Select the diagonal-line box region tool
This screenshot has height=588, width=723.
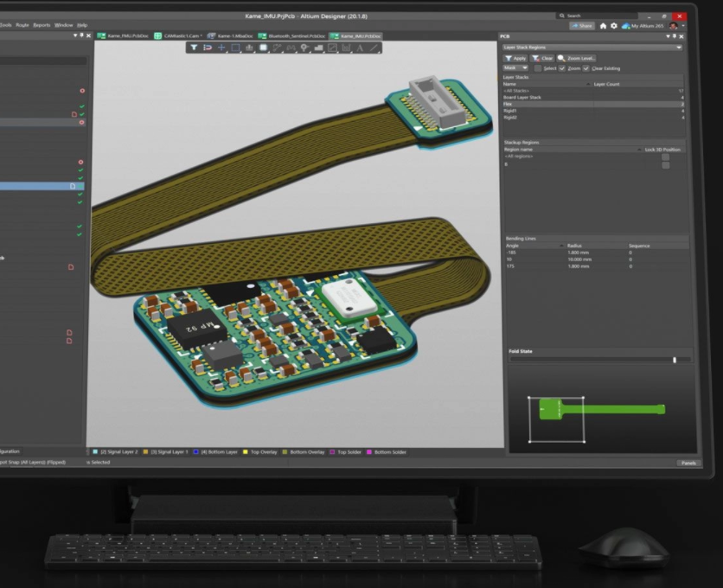coord(332,48)
